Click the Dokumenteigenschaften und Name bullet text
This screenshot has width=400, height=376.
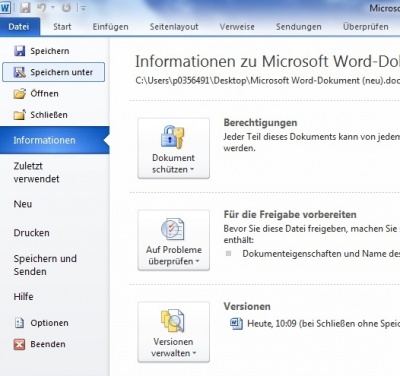click(x=321, y=254)
